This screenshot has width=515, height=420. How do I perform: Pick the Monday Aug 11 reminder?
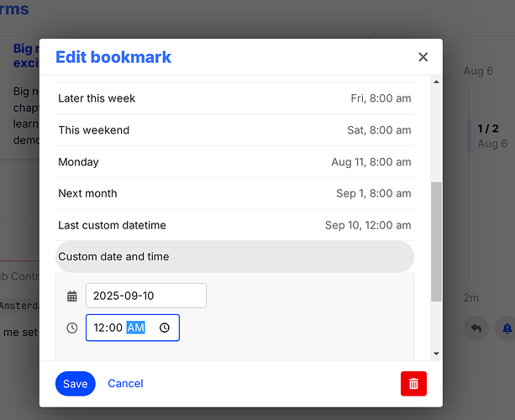pos(234,162)
